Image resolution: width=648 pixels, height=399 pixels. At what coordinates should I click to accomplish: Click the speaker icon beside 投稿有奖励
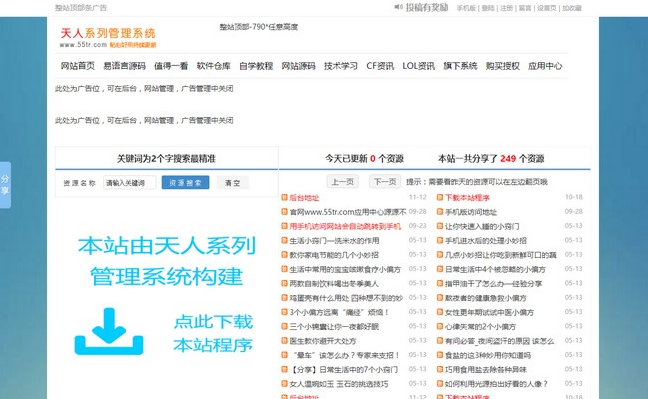pos(398,7)
